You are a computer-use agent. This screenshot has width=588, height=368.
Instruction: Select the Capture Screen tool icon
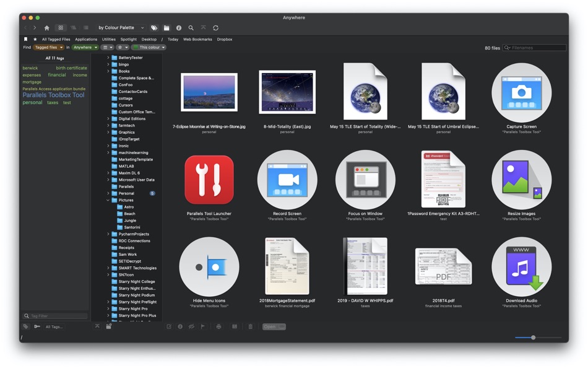click(x=521, y=92)
